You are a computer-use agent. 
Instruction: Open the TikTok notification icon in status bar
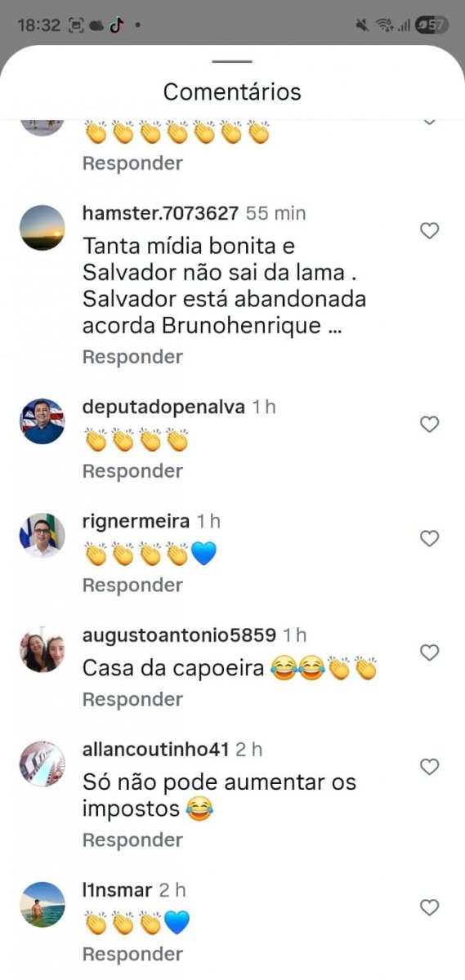pos(116,25)
